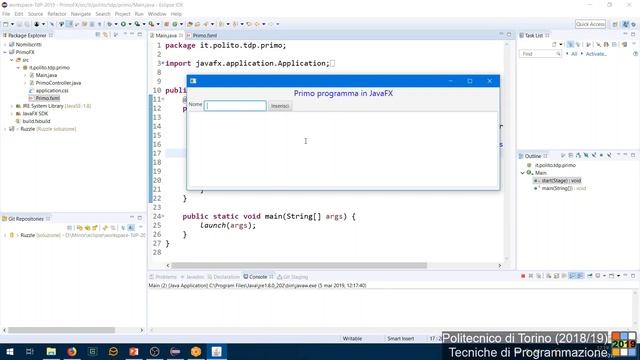Collapse the src folder node
This screenshot has width=640, height=360.
pos(12,60)
